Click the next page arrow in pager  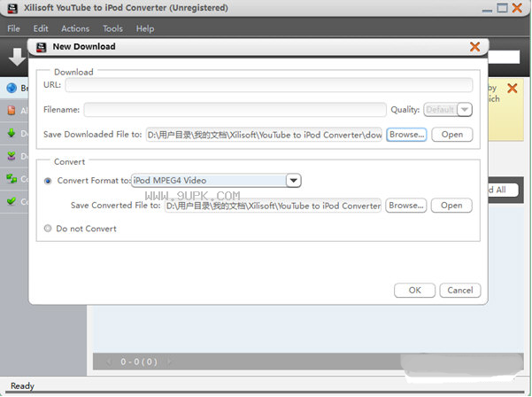(169, 362)
